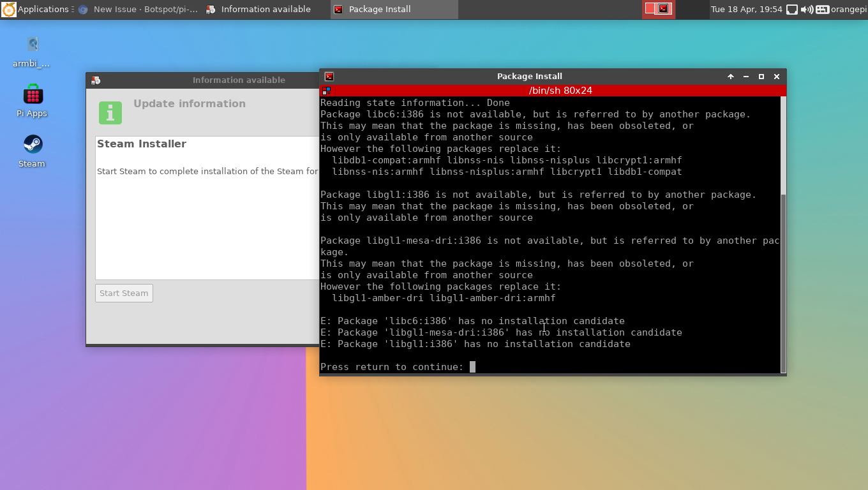Viewport: 868px width, 490px height.
Task: Click the Press return to continue prompt
Action: pos(392,367)
